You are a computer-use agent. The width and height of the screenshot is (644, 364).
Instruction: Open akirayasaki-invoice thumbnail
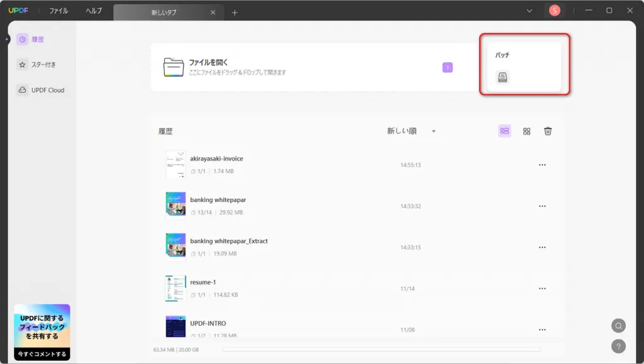pos(175,165)
